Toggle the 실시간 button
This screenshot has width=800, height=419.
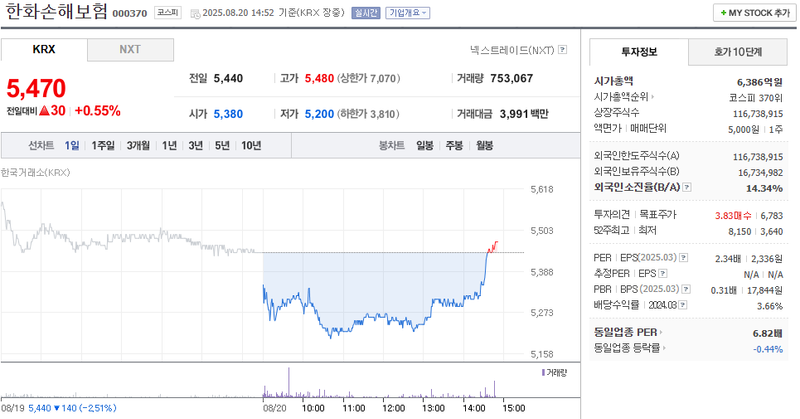tap(366, 13)
